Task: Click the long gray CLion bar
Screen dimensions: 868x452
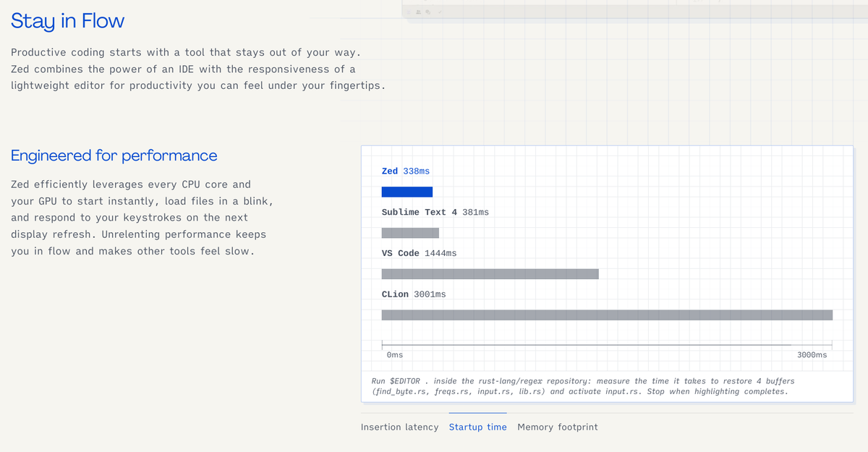Action: coord(606,315)
